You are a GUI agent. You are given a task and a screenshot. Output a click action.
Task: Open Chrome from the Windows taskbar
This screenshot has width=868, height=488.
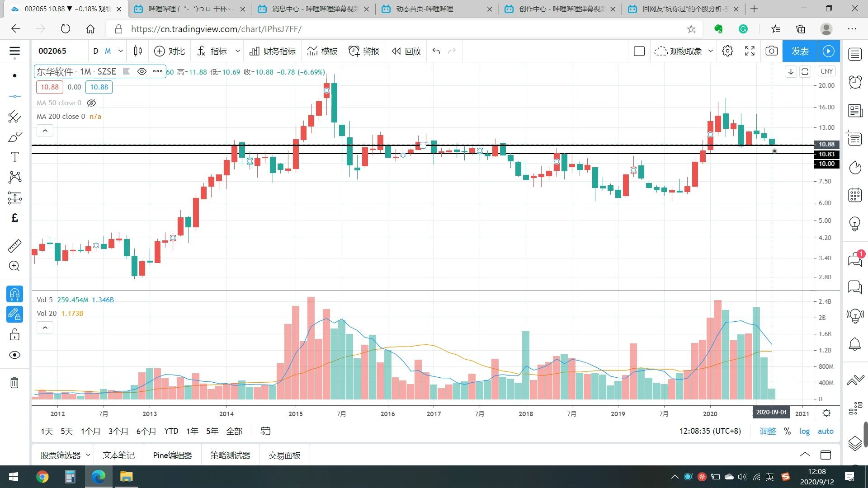pyautogui.click(x=42, y=477)
